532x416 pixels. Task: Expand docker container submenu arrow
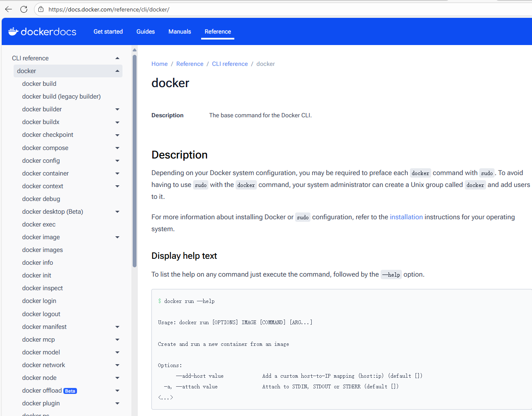(x=117, y=173)
